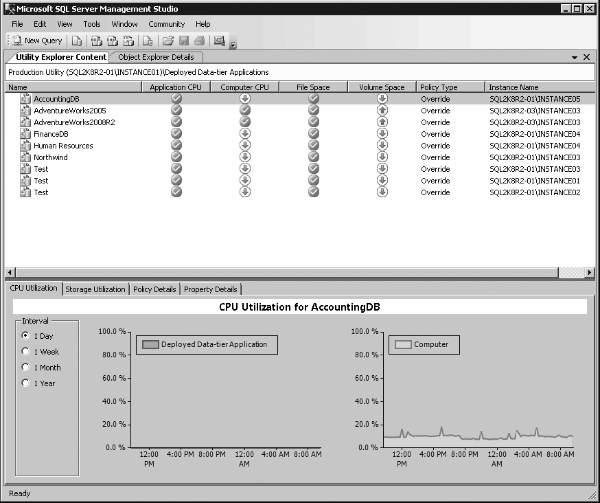
Task: Click the Open File folder icon
Action: tap(168, 41)
